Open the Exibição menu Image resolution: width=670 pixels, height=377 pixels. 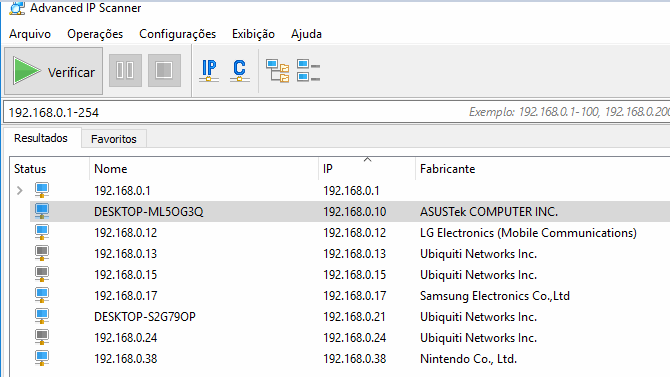pos(253,34)
